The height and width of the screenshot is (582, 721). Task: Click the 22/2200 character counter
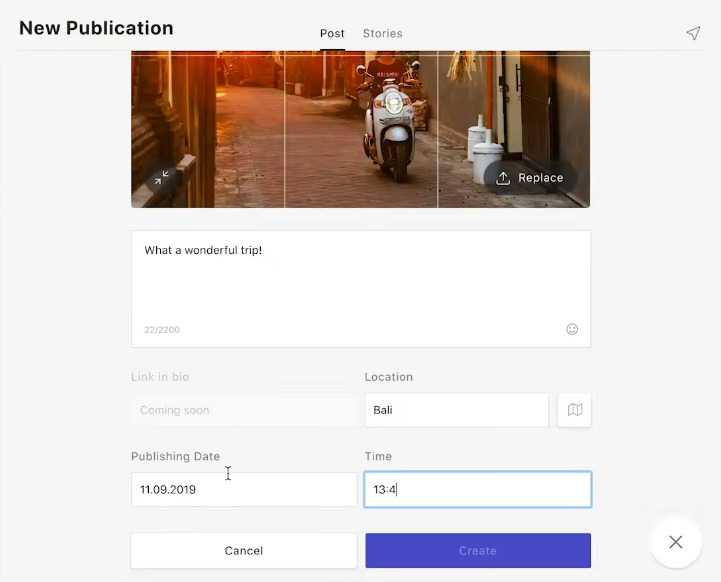[162, 330]
